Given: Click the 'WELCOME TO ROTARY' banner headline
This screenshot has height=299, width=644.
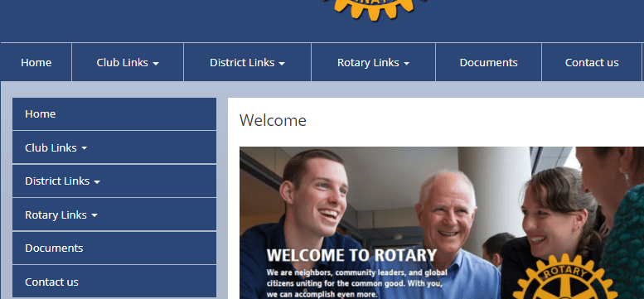Looking at the screenshot, I should pos(351,255).
